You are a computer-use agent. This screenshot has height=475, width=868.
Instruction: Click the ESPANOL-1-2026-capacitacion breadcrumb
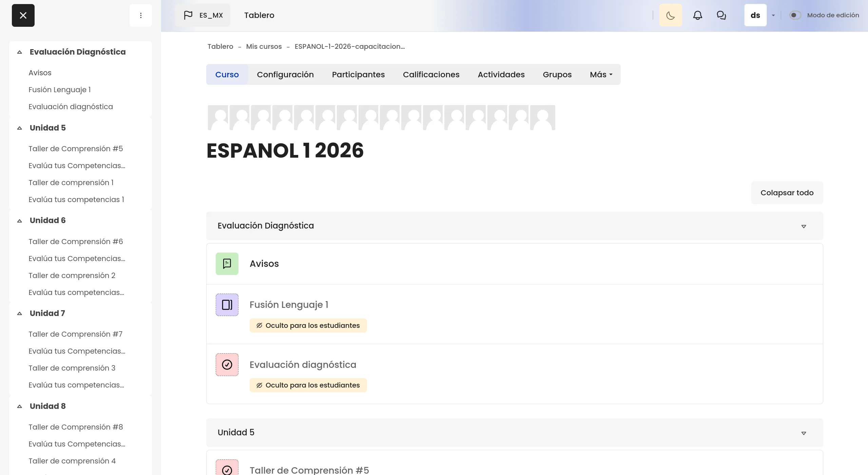[350, 46]
